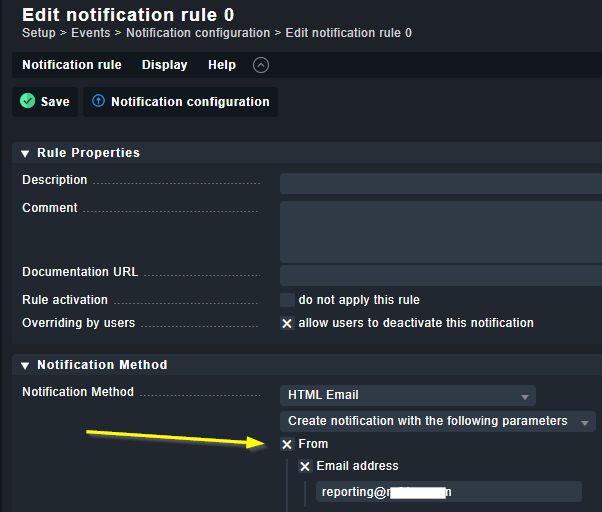Open the Help menu
The width and height of the screenshot is (602, 512).
pyautogui.click(x=222, y=65)
